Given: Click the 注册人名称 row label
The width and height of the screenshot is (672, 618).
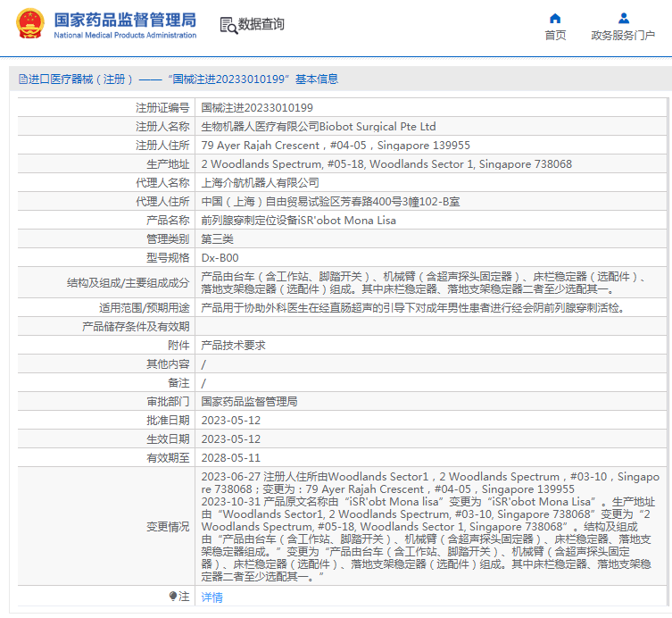Looking at the screenshot, I should click(x=162, y=127).
